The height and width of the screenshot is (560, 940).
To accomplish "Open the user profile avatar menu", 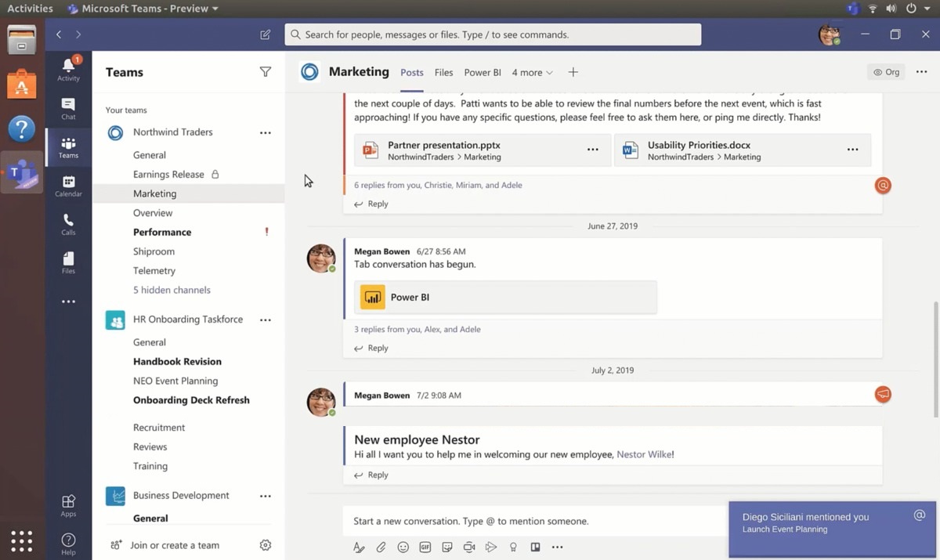I will point(830,34).
